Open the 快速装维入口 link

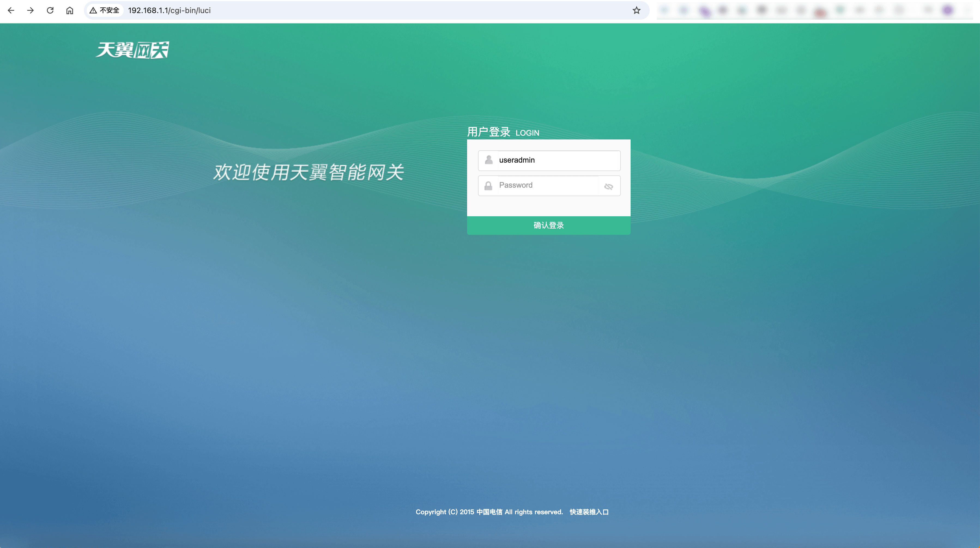[589, 512]
